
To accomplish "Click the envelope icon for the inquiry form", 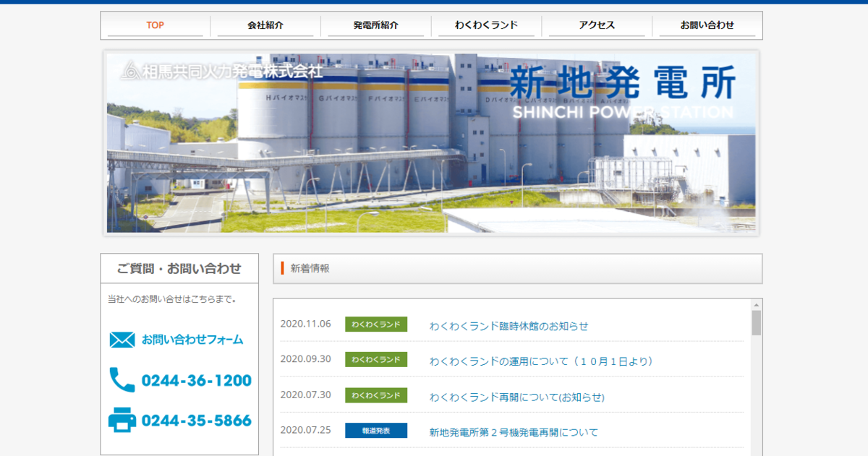I will [122, 340].
